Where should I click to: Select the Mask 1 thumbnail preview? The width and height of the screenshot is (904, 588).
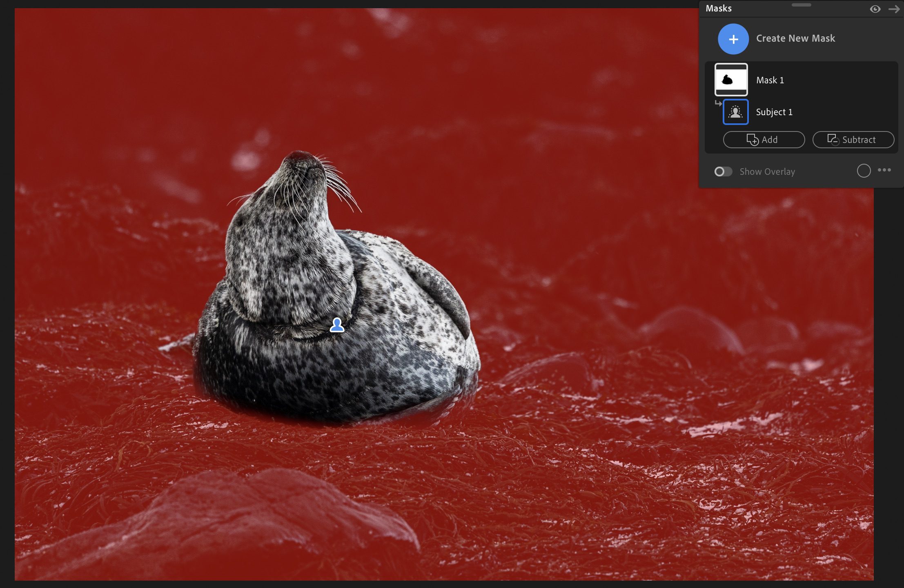731,80
